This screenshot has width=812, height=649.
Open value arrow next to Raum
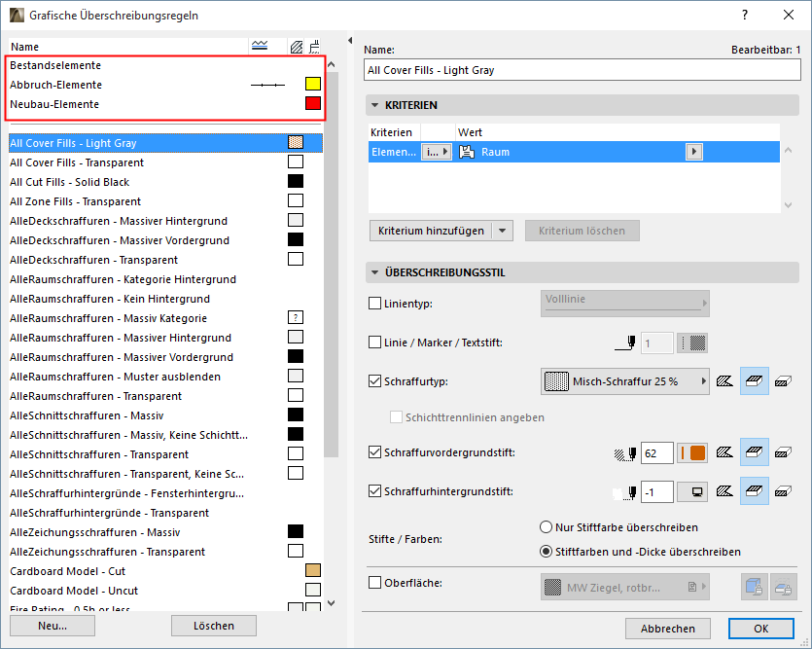pos(694,152)
